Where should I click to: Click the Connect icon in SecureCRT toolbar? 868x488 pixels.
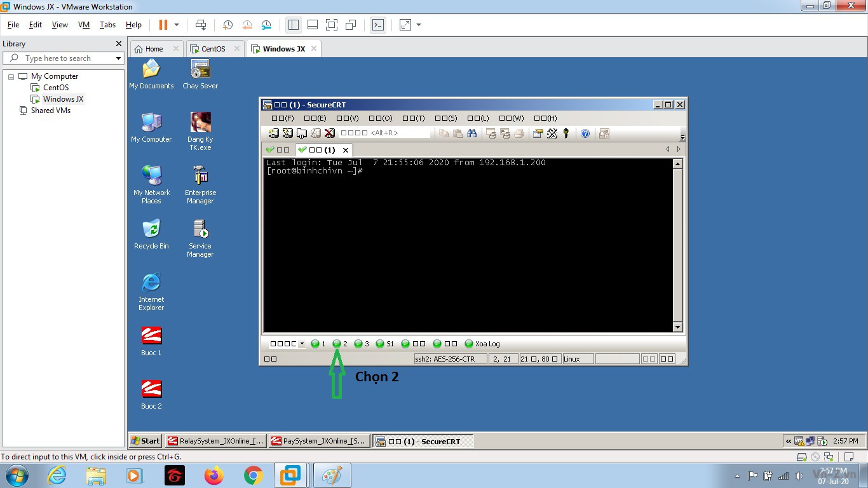coord(274,133)
